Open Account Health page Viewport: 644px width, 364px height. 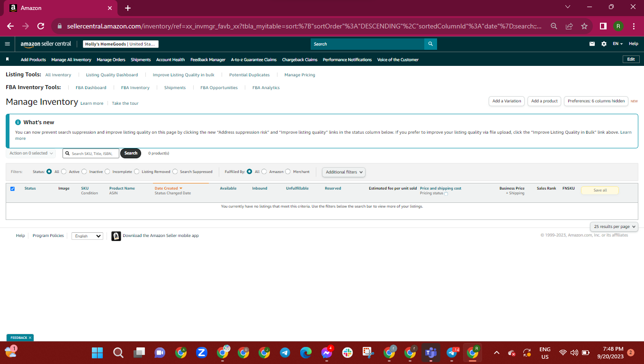(170, 60)
